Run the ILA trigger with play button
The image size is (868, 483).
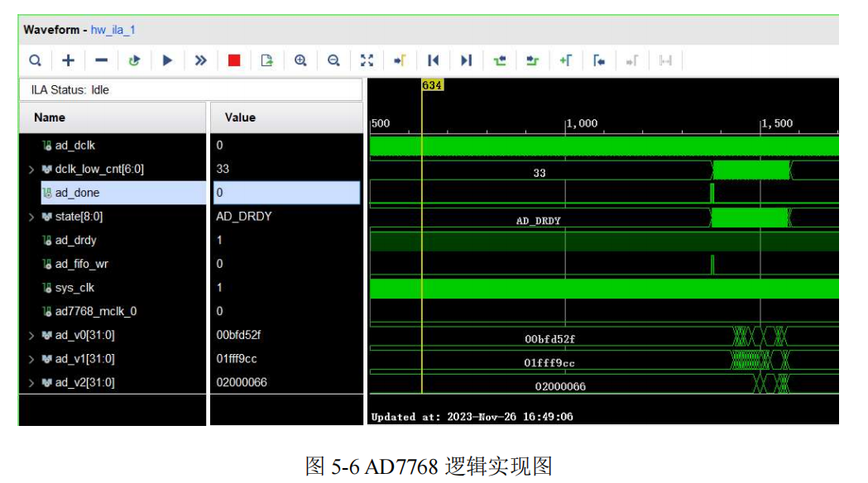[x=167, y=60]
